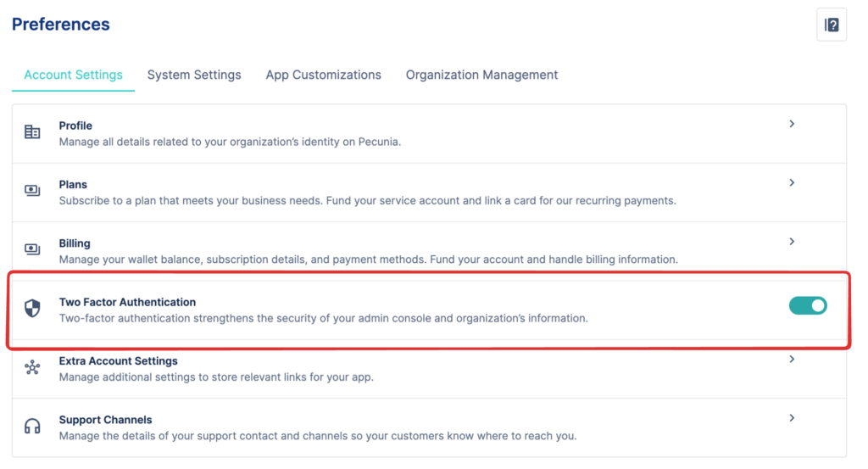This screenshot has height=469, width=868.
Task: Click the Plans money icon
Action: [x=32, y=191]
